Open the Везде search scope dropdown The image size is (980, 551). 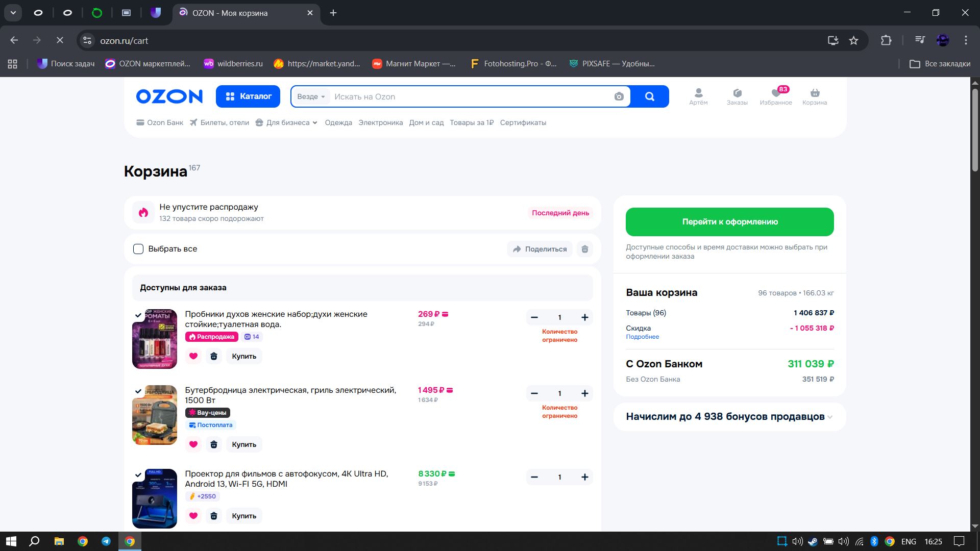tap(311, 96)
